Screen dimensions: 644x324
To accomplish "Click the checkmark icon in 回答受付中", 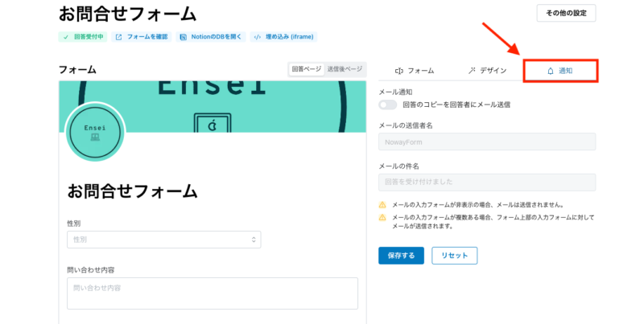I will (x=66, y=37).
